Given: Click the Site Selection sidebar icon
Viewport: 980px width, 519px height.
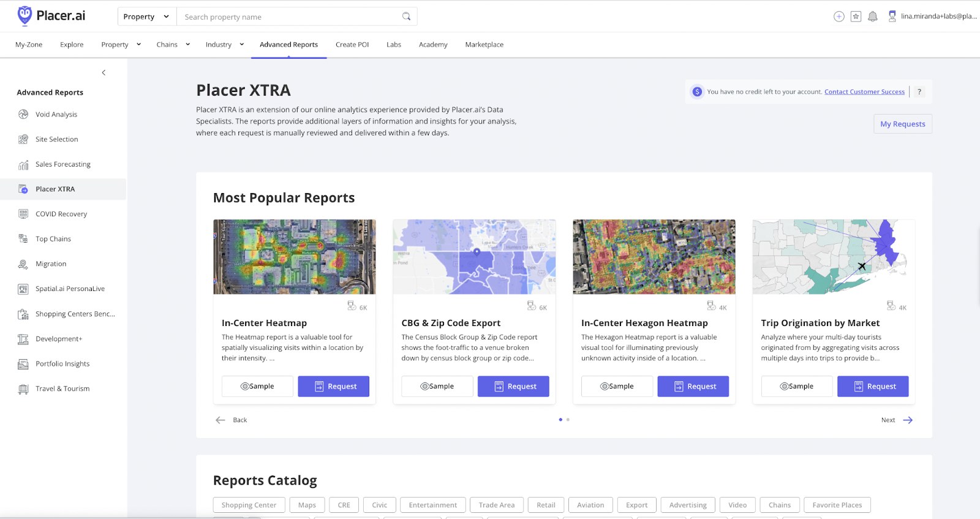Looking at the screenshot, I should point(23,139).
